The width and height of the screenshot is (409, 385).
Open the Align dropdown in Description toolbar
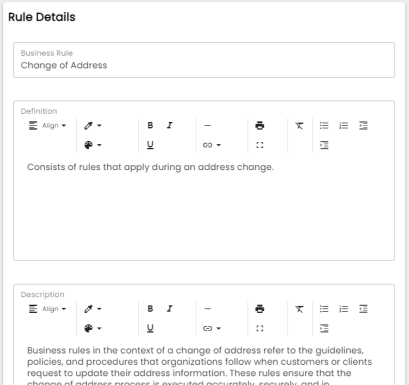click(x=47, y=309)
